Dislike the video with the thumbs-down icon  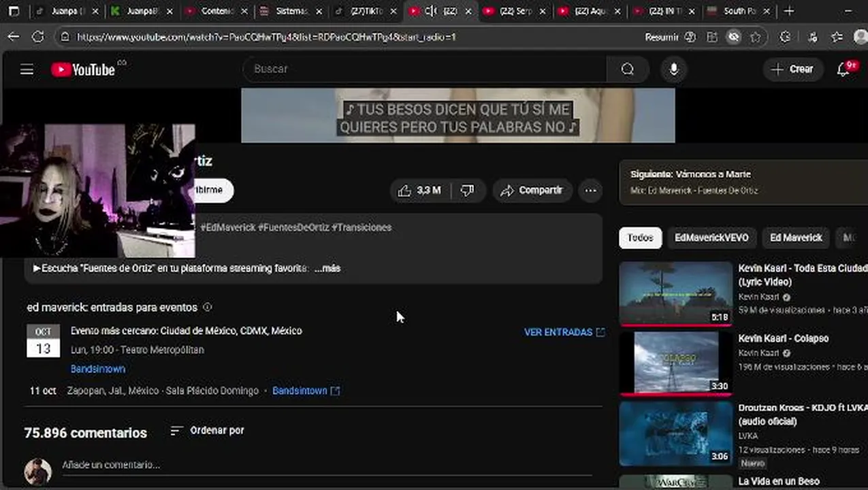pyautogui.click(x=467, y=191)
